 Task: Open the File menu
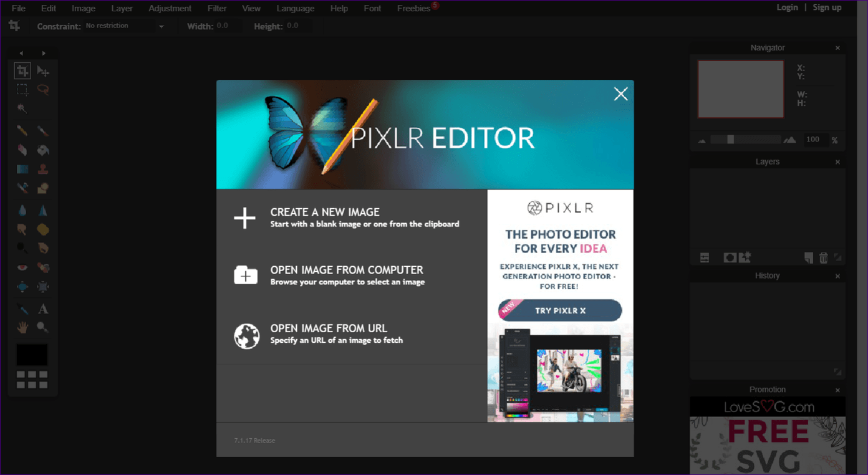coord(19,8)
